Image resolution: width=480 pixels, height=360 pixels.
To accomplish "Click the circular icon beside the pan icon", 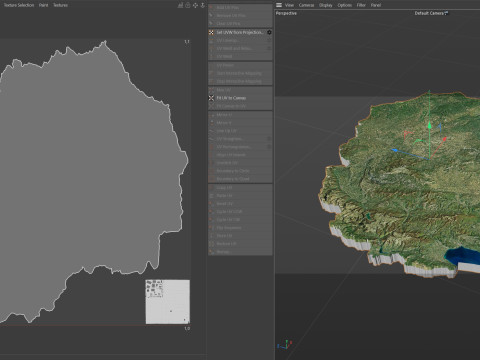I will click(x=188, y=5).
